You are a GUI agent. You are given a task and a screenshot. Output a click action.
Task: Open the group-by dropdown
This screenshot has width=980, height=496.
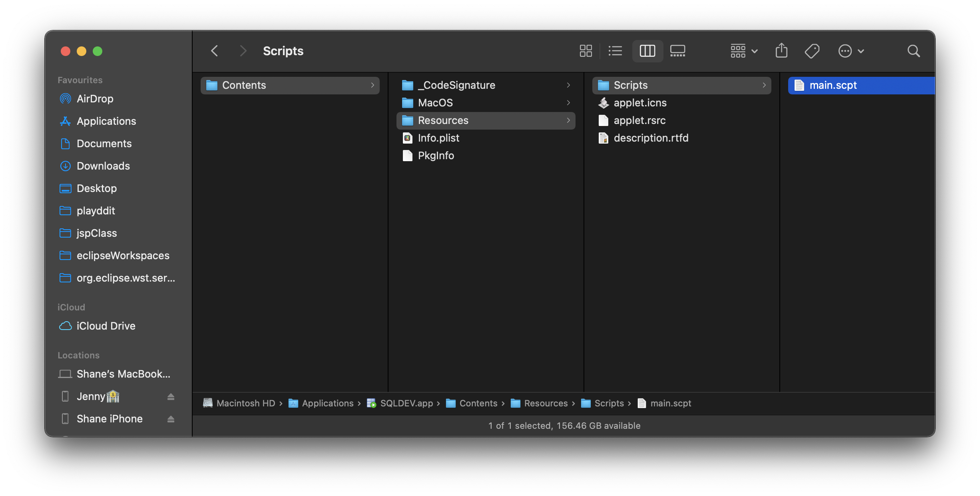pos(744,51)
